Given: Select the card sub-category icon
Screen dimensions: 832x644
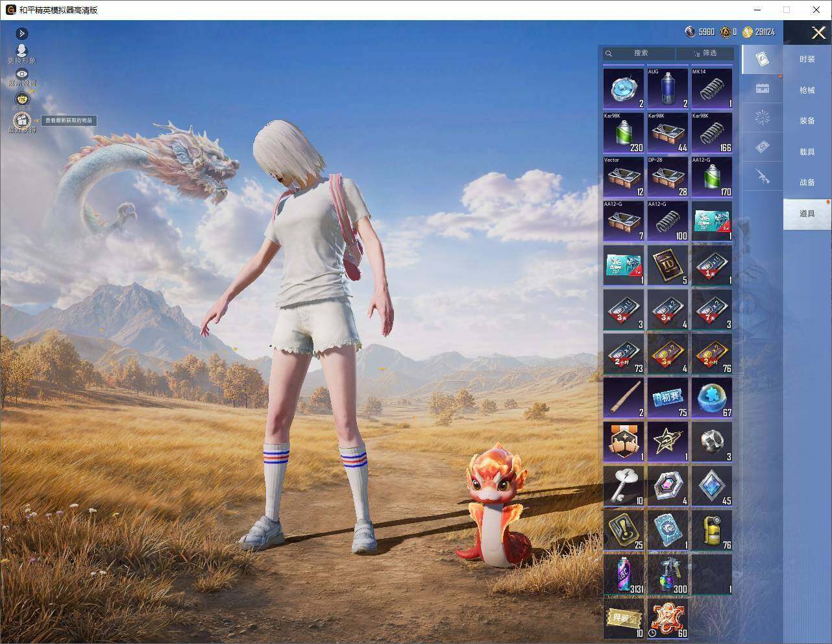Looking at the screenshot, I should point(763,60).
